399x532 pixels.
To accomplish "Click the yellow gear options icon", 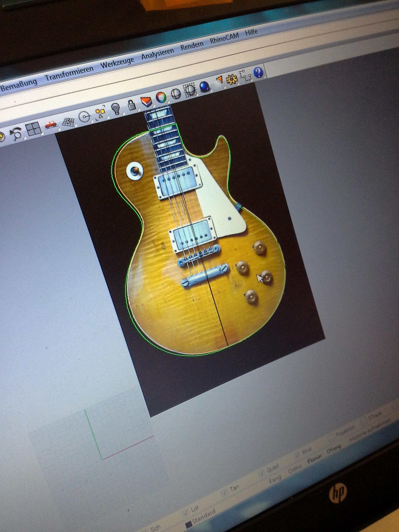I will [232, 79].
